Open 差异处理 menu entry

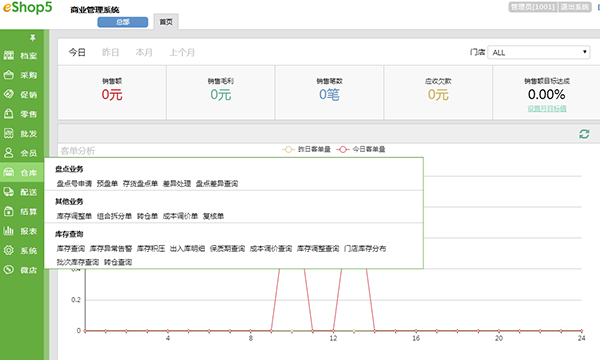pos(177,184)
